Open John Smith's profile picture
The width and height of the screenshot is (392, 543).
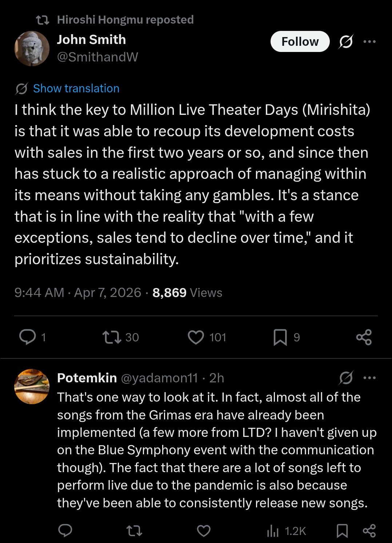pos(32,48)
